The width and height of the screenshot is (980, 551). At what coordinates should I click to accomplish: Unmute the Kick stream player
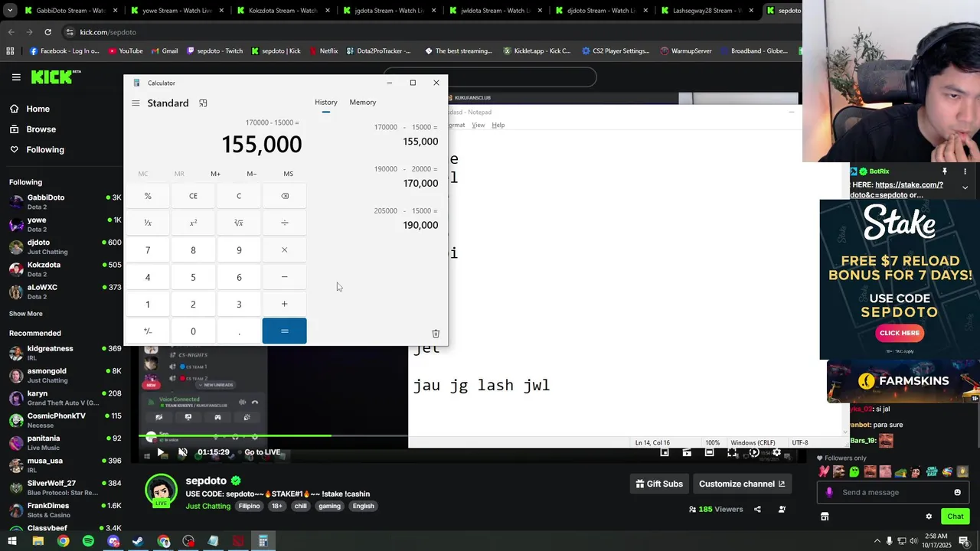tap(183, 452)
